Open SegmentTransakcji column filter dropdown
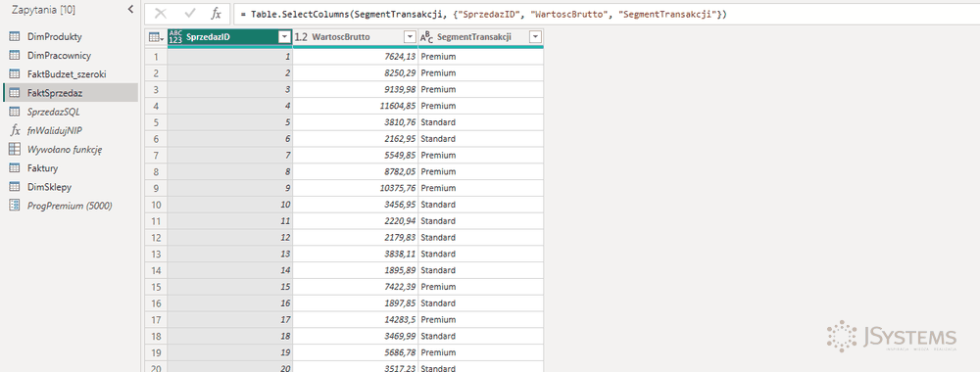This screenshot has height=372, width=980. 536,37
